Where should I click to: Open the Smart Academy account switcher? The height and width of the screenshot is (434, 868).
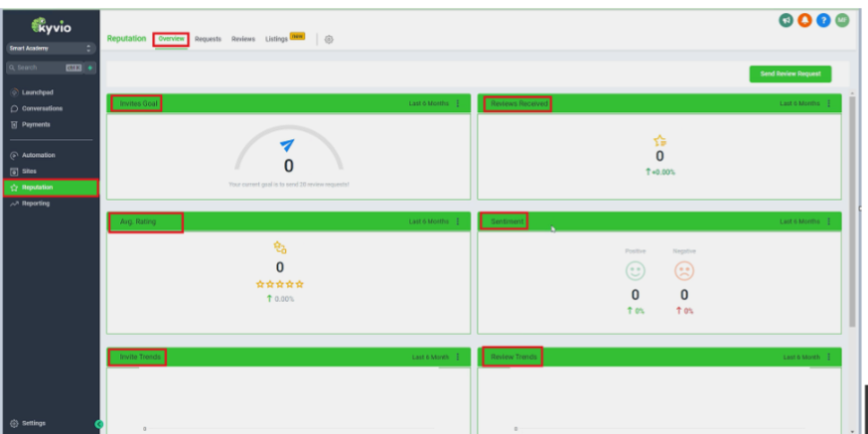coord(50,48)
